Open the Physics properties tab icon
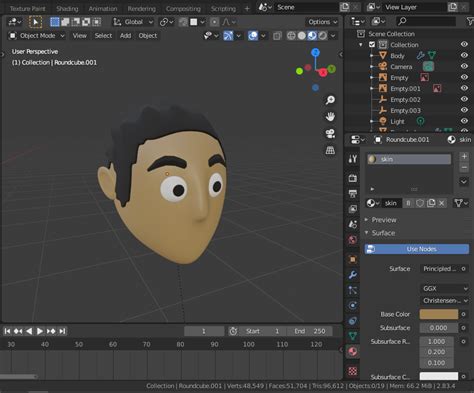Viewport: 474px width, 393px height. [x=353, y=305]
